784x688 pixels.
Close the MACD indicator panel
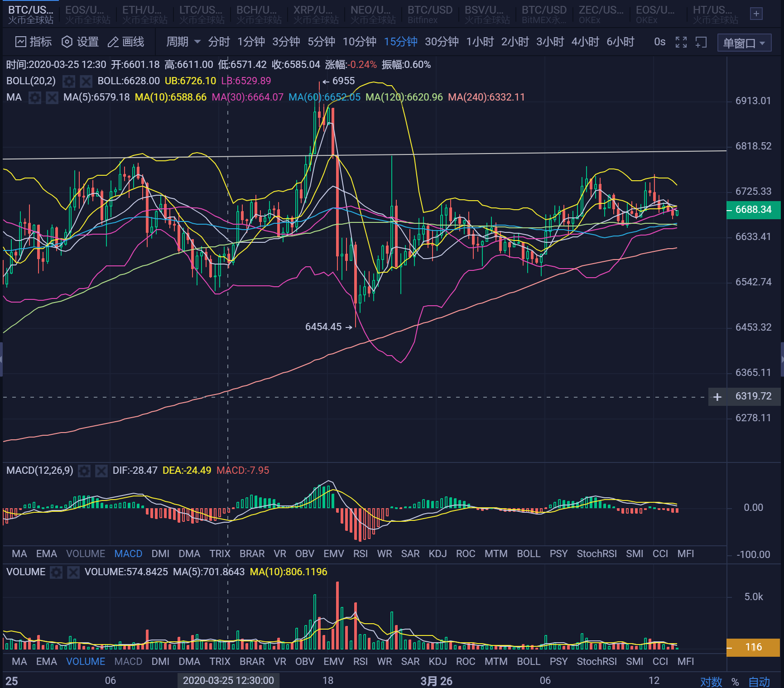point(101,471)
